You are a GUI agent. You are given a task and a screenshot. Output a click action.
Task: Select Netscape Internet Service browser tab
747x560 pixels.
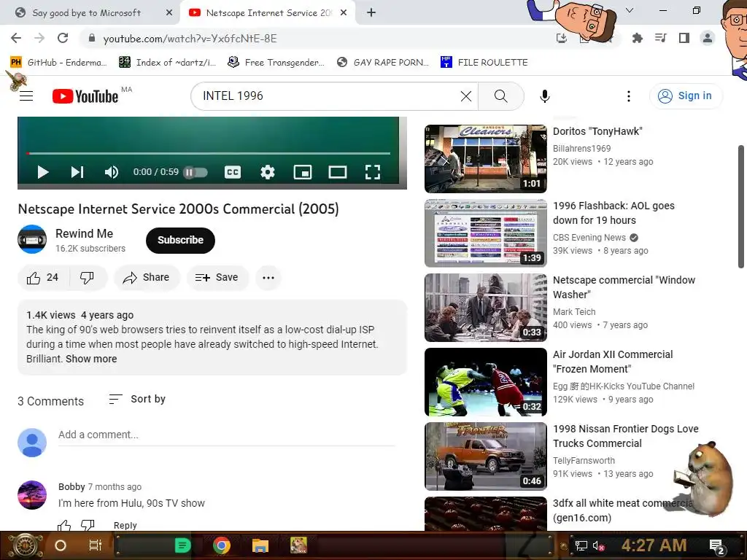[268, 13]
